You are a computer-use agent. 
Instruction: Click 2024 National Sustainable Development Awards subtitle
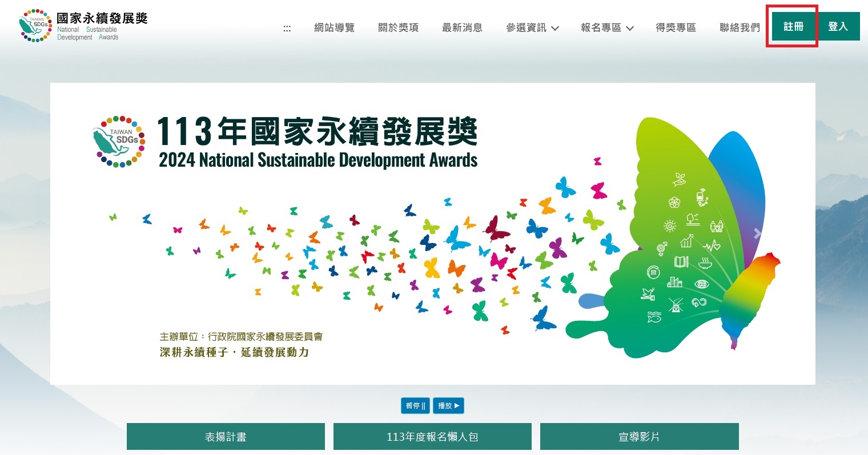tap(318, 160)
